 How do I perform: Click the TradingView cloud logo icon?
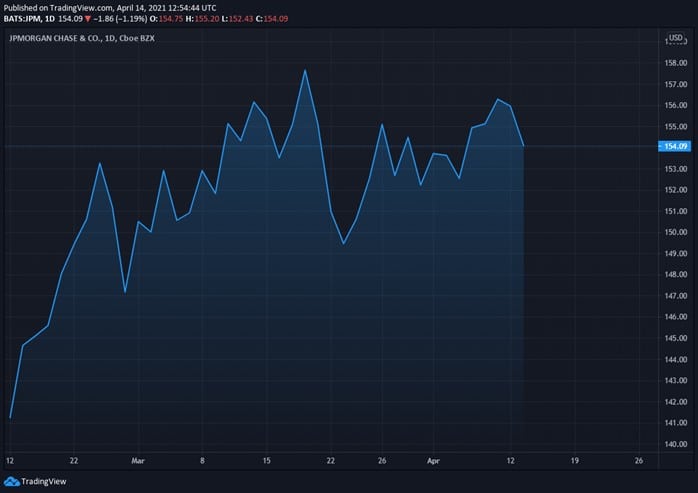click(x=12, y=481)
